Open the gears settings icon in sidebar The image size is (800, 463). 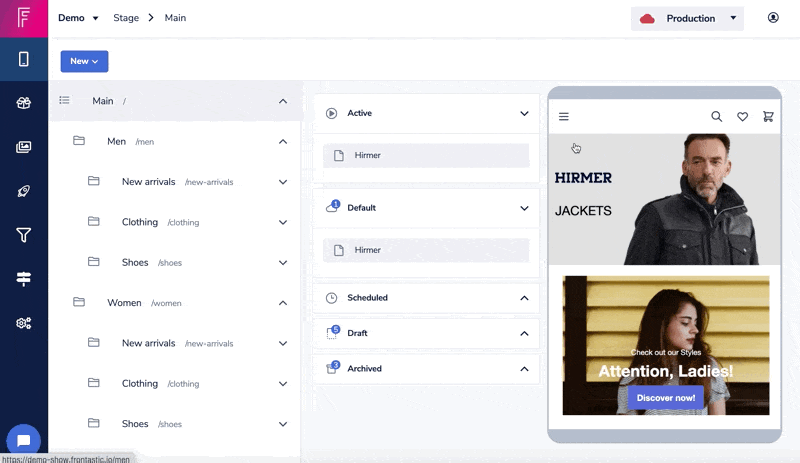23,323
